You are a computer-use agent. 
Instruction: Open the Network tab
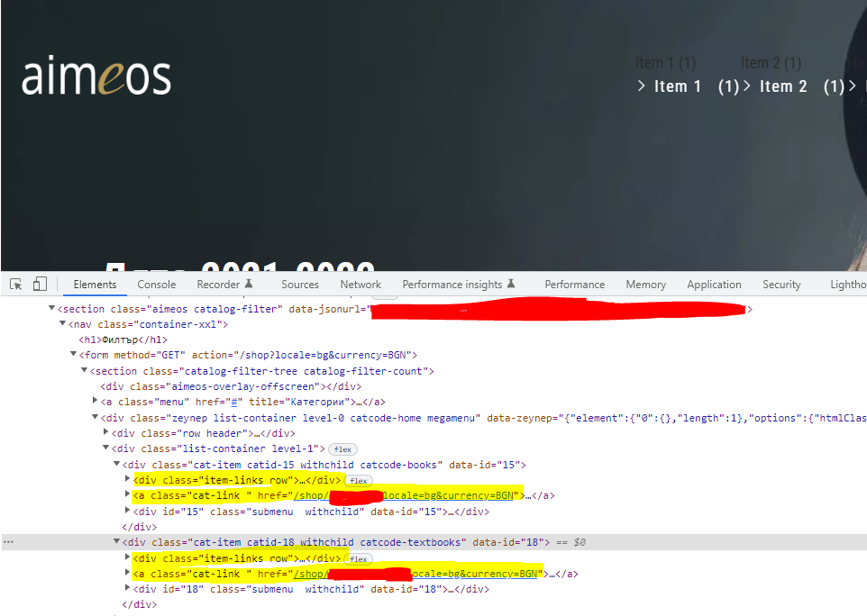coord(360,285)
